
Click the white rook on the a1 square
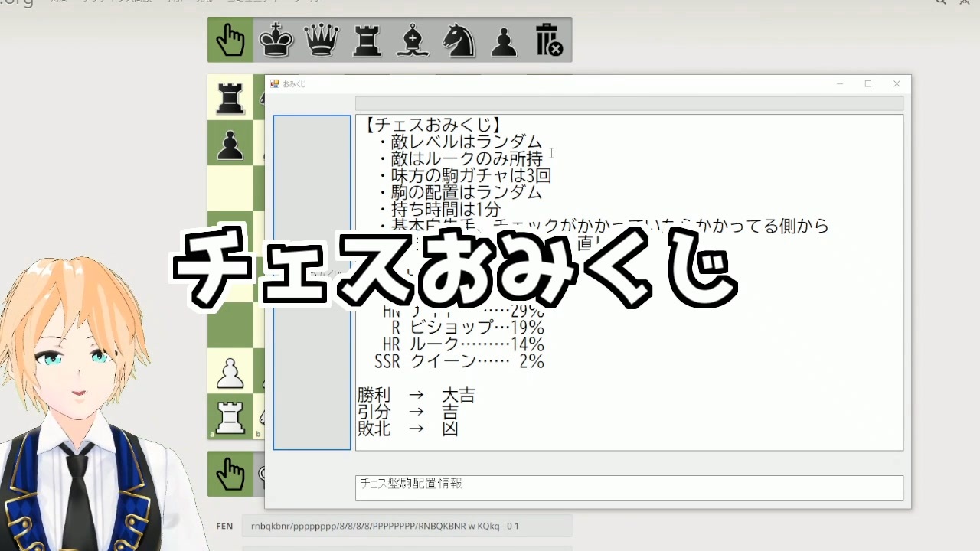(x=230, y=417)
